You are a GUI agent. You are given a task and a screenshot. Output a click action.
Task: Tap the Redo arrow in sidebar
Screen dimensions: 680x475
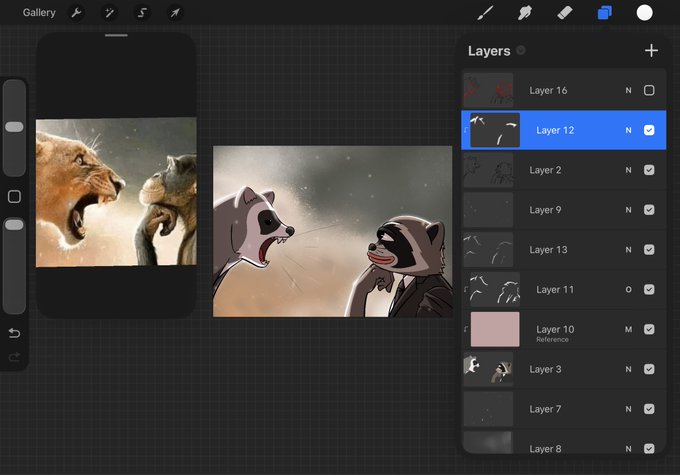(14, 357)
